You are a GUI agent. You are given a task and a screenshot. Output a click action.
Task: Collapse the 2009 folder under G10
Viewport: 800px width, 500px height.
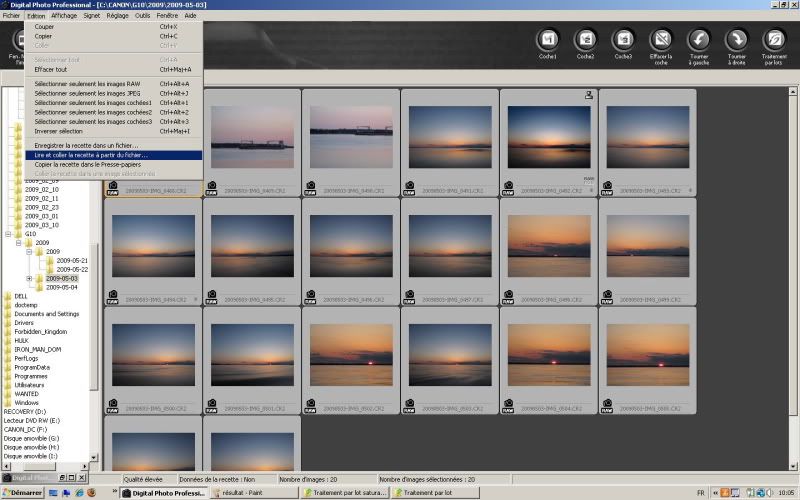(x=19, y=243)
